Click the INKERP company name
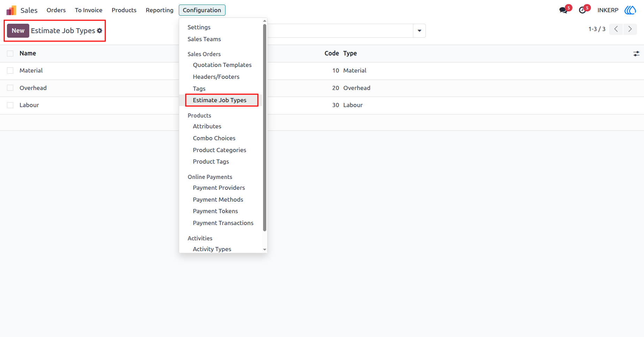Viewport: 644px width, 337px height. 608,10
